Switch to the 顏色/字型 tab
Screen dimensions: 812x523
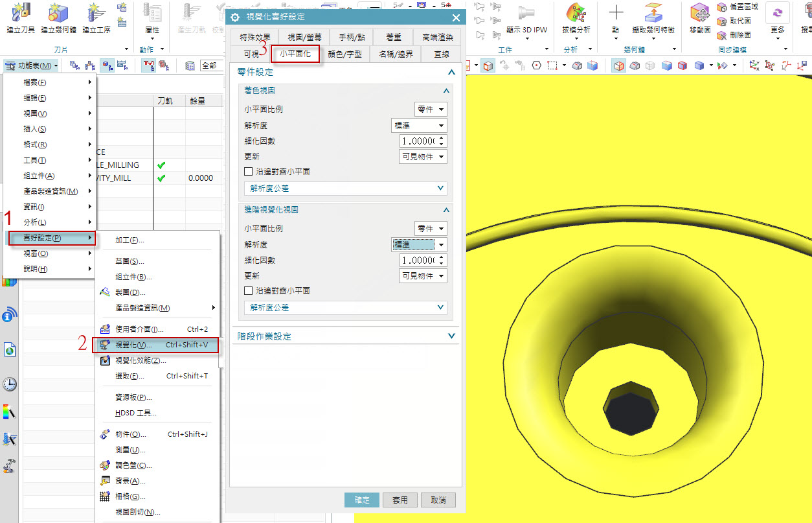[344, 54]
